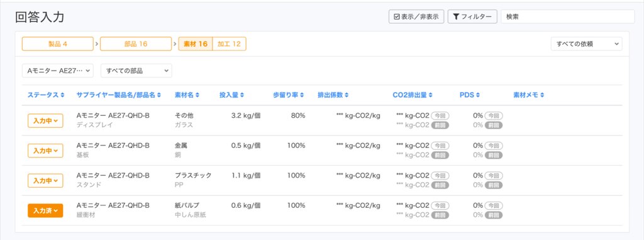The height and width of the screenshot is (240, 644).
Task: Click the ディスプレイ part name
Action: (x=94, y=125)
